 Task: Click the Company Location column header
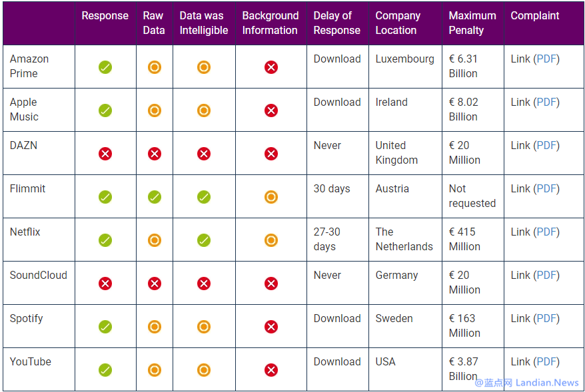pyautogui.click(x=398, y=23)
